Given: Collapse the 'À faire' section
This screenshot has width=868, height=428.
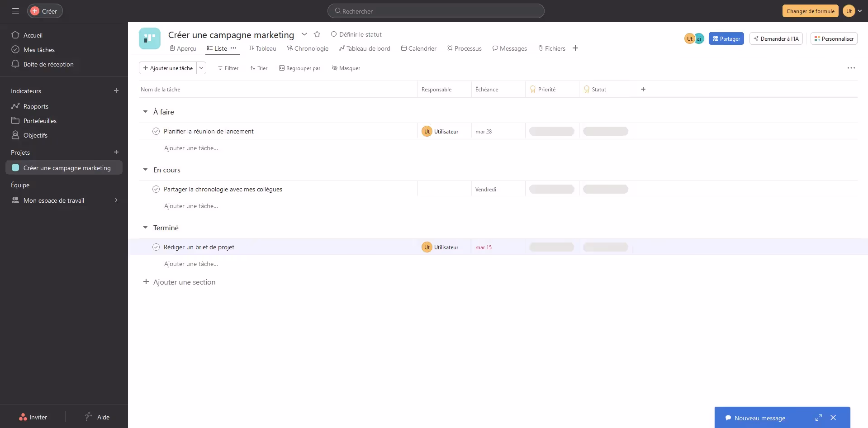Looking at the screenshot, I should click(145, 112).
